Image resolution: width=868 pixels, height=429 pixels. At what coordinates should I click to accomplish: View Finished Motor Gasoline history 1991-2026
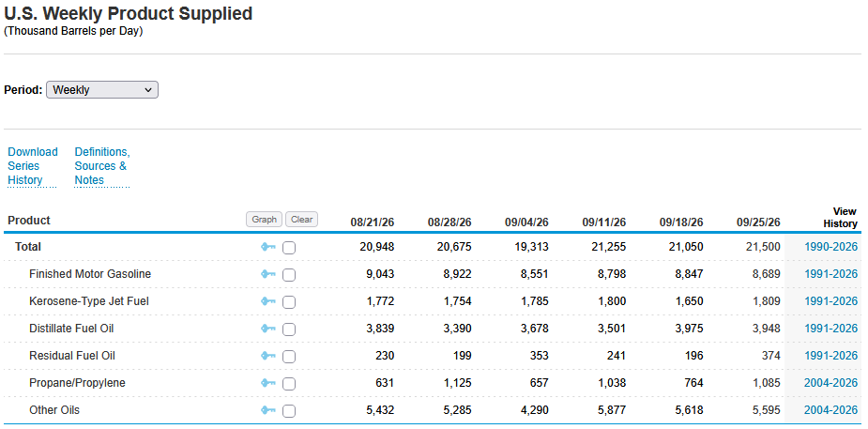click(x=830, y=274)
